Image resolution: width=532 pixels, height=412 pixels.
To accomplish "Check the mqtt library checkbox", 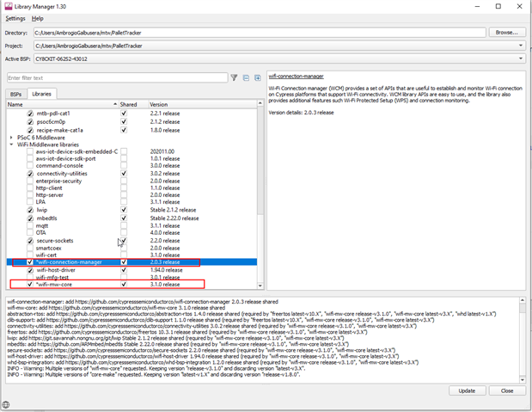I will [x=30, y=225].
